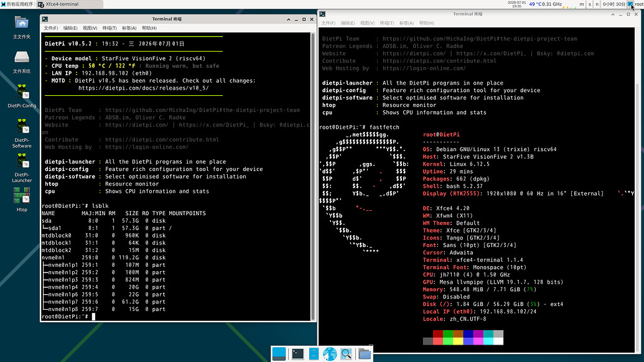Click the 'Terminal: xfce4-terminal 1.1.4' line
Screen dimensions: 644x362
click(x=473, y=260)
